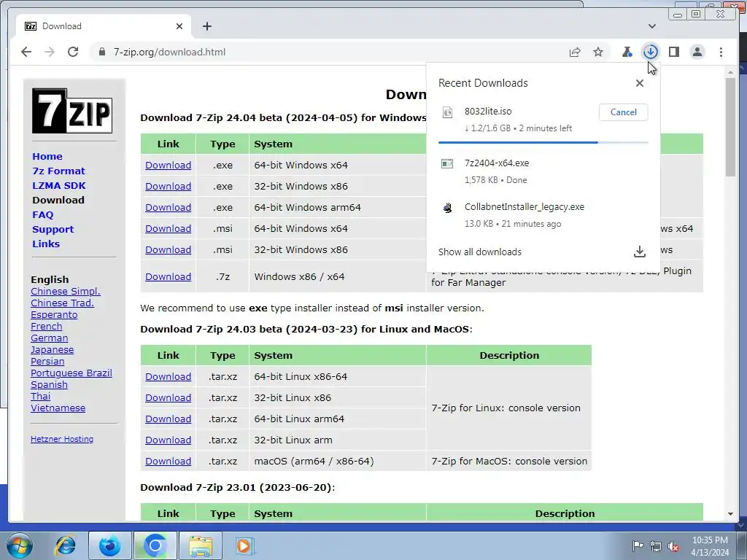Image resolution: width=747 pixels, height=560 pixels.
Task: Open the Chrome three-dot menu
Action: (x=721, y=52)
